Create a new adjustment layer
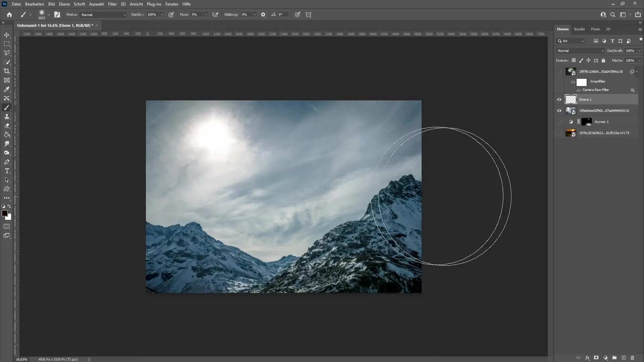Screen dimensions: 644x362 tap(605, 358)
